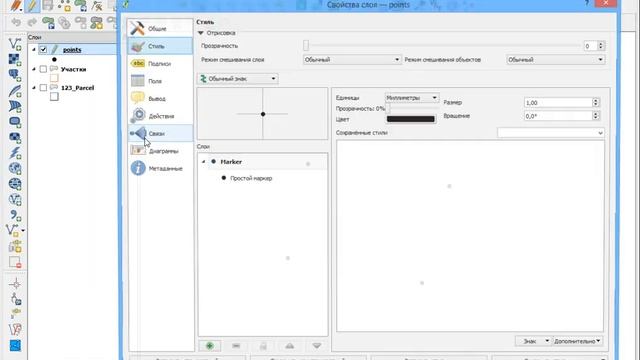Click the current edits pencil with dropdown
The width and height of the screenshot is (640, 360).
pyautogui.click(x=16, y=6)
